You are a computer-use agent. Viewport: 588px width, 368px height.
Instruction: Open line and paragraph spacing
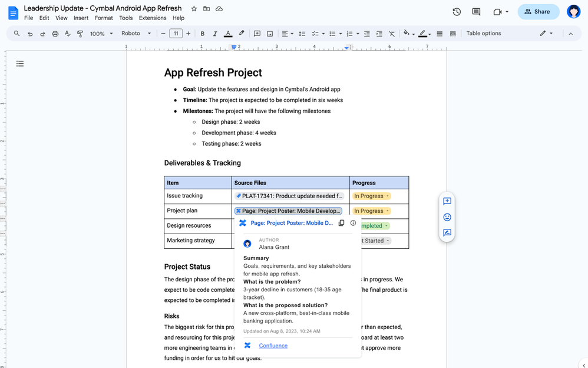point(302,34)
